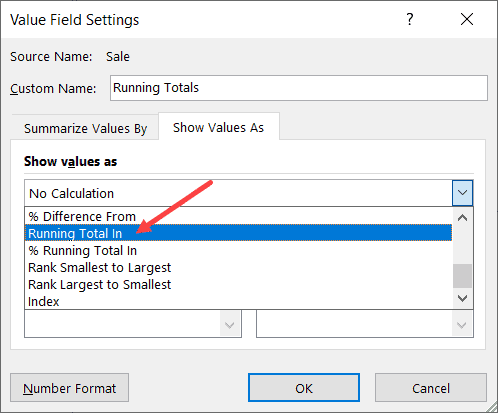Select Rank Smallest to Largest
The height and width of the screenshot is (413, 498).
coord(238,267)
